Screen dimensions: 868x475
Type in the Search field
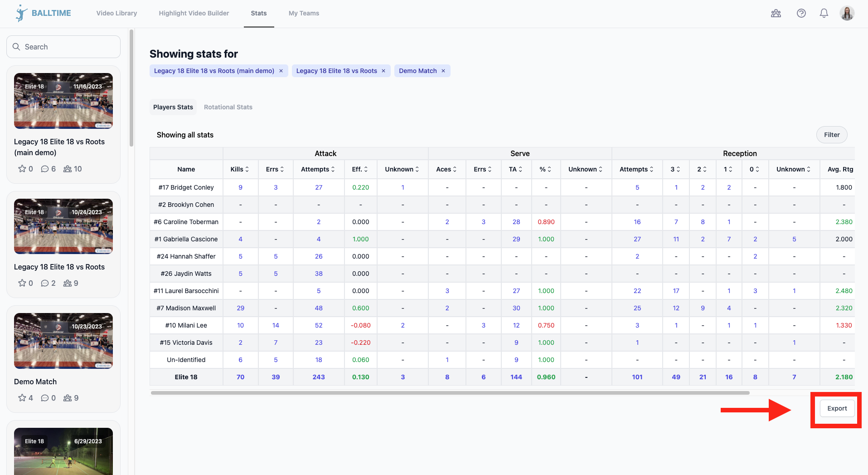(68, 47)
